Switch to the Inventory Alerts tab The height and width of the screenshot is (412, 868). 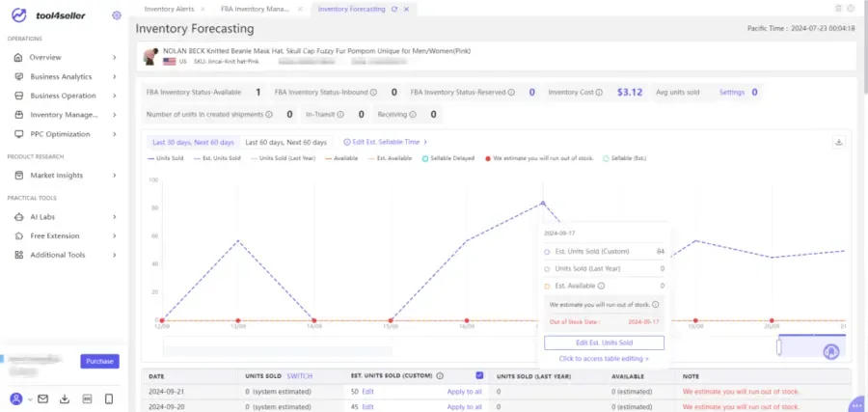coord(169,9)
